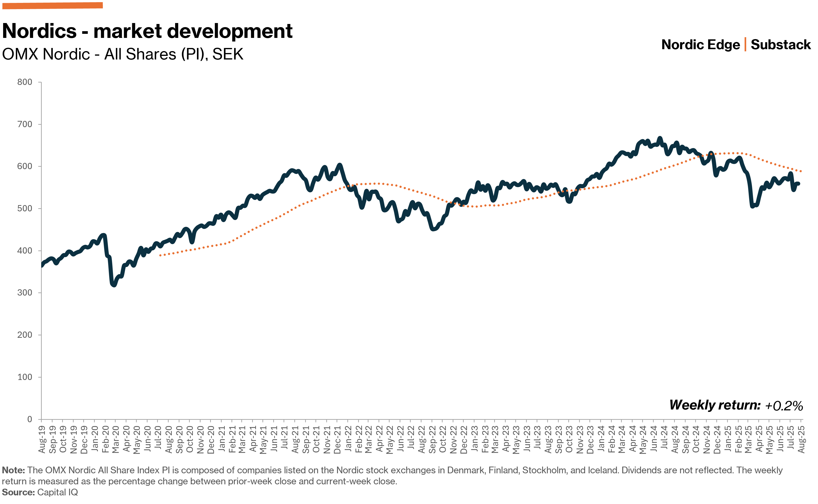The height and width of the screenshot is (504, 818).
Task: Click the 800 y-axis label
Action: tap(25, 82)
